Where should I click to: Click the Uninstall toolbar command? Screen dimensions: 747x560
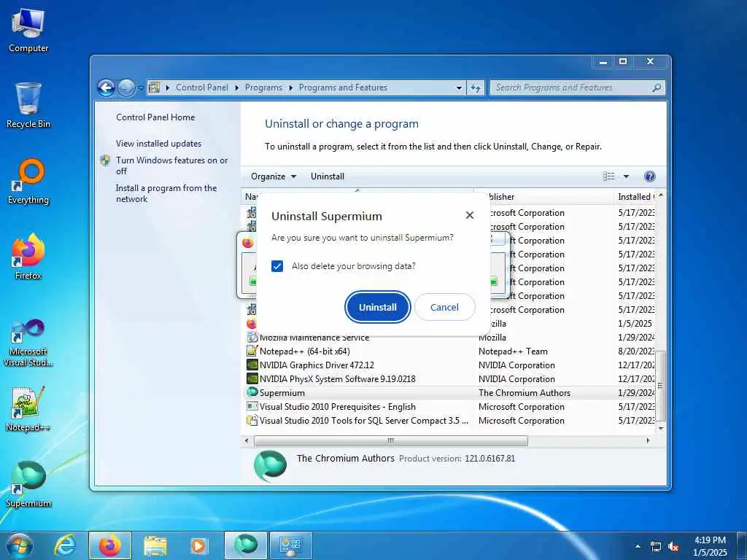(328, 176)
